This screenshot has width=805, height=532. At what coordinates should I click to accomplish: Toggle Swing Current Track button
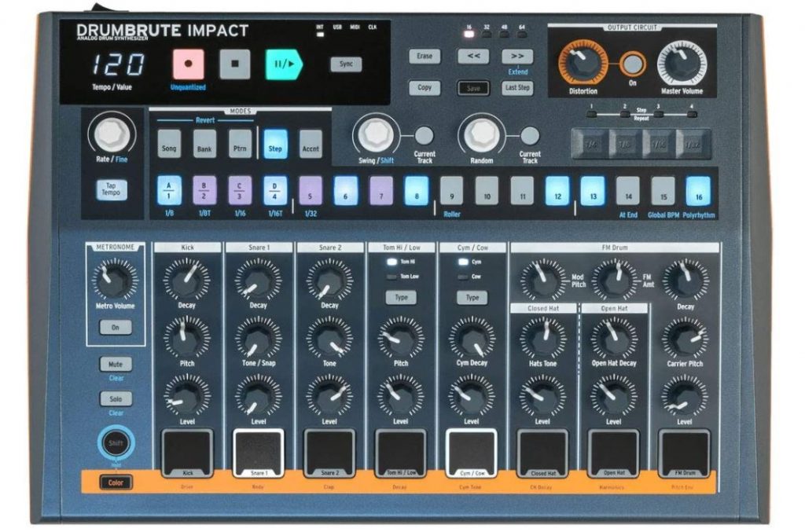click(424, 135)
